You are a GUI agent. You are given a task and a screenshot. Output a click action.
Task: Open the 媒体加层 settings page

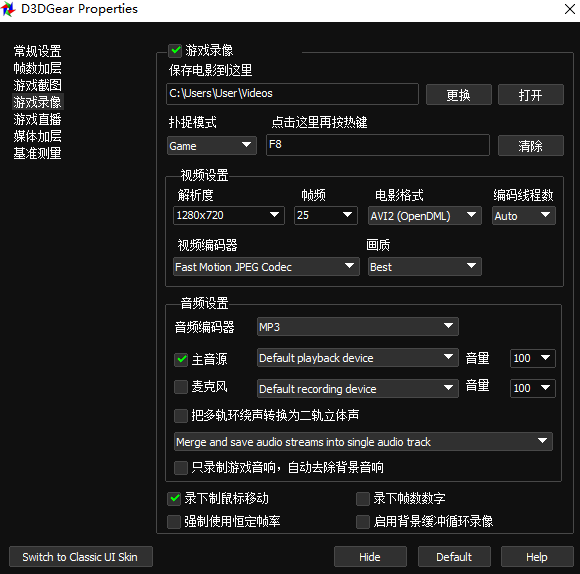coord(37,136)
